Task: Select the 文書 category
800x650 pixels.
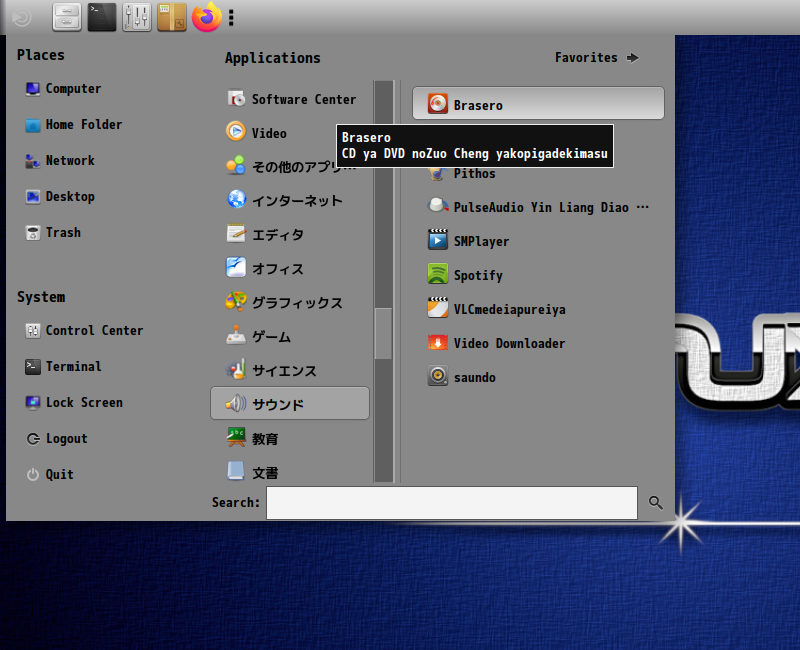Action: (290, 472)
